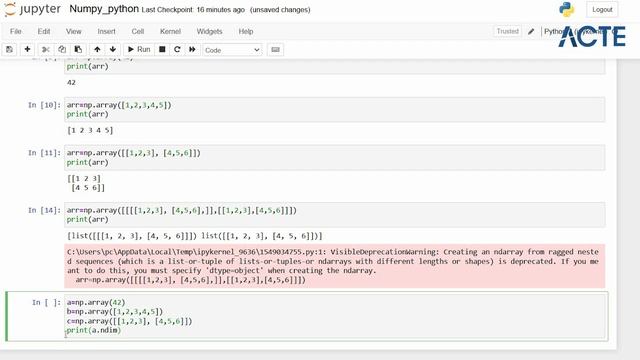Image resolution: width=640 pixels, height=360 pixels.
Task: Restart the kernel with the circular arrow icon
Action: 177,49
